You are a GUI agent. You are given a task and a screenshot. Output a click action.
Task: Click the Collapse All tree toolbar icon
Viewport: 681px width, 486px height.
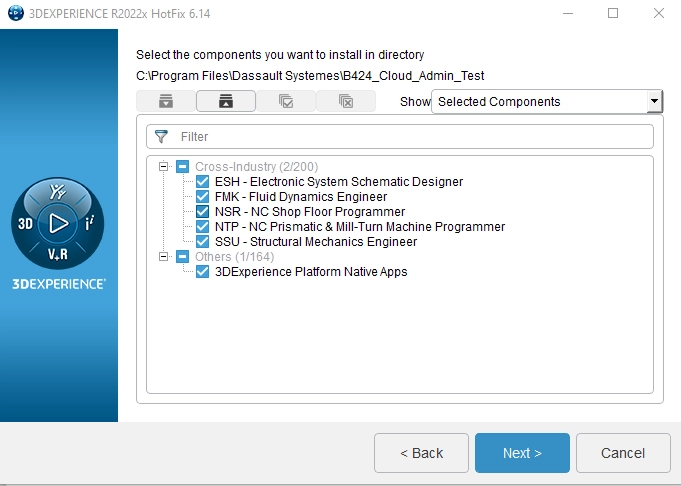[226, 101]
